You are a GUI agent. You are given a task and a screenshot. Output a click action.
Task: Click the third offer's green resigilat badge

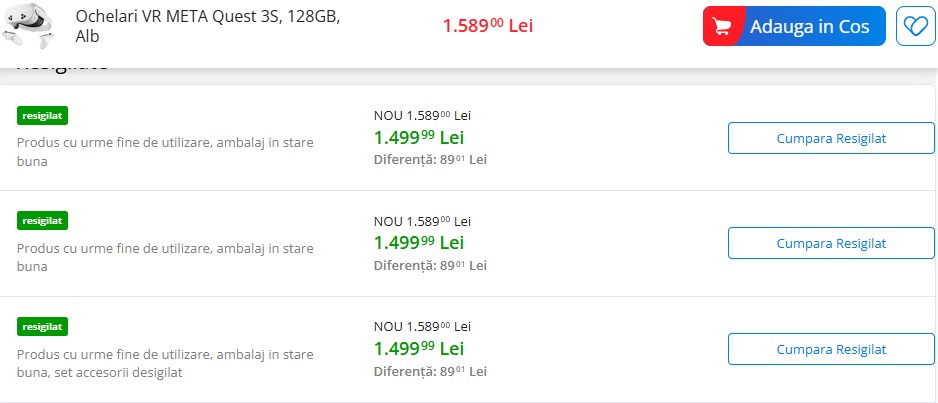[x=42, y=326]
